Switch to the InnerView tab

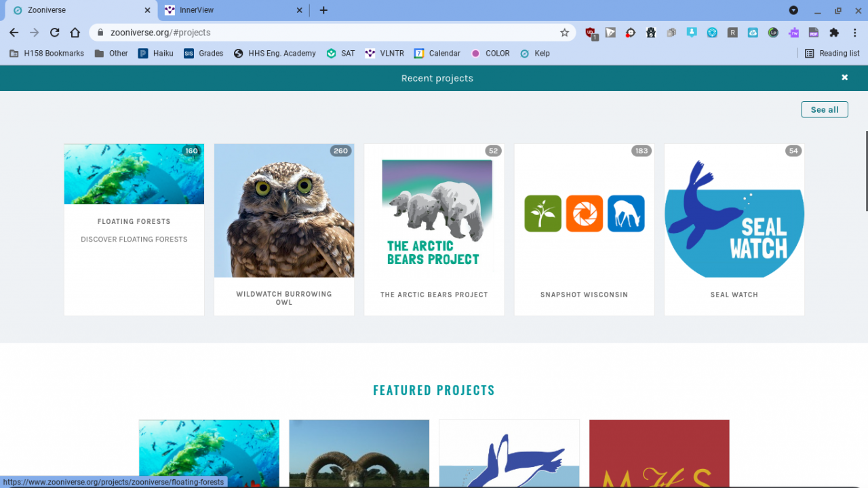click(234, 10)
